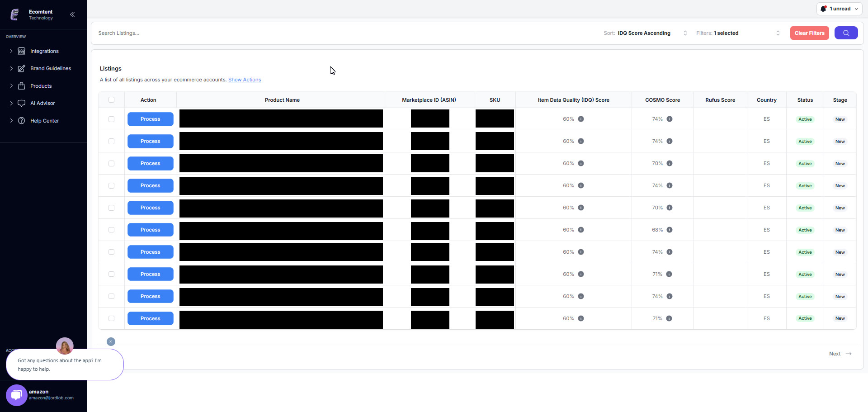Open Integrations menu item
Screen dimensions: 868x412
point(43,51)
